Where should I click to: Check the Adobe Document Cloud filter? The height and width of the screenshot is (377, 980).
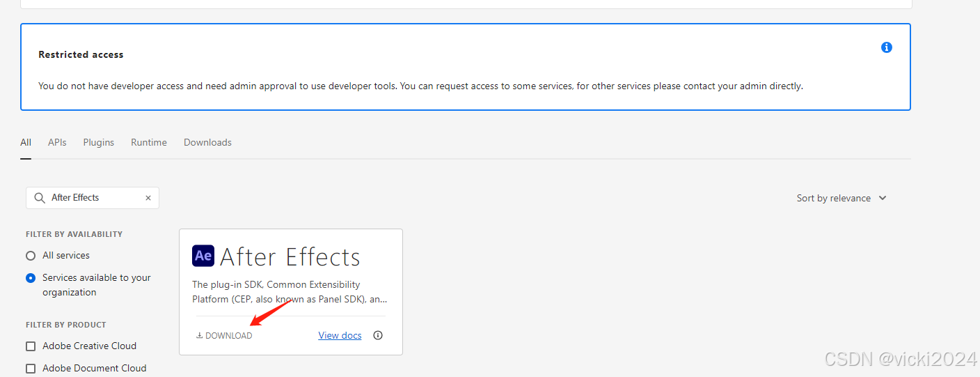click(x=31, y=369)
